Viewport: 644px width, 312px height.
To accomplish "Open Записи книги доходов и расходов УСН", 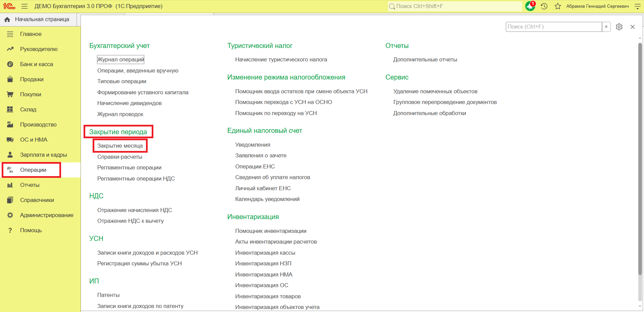I will tap(147, 253).
